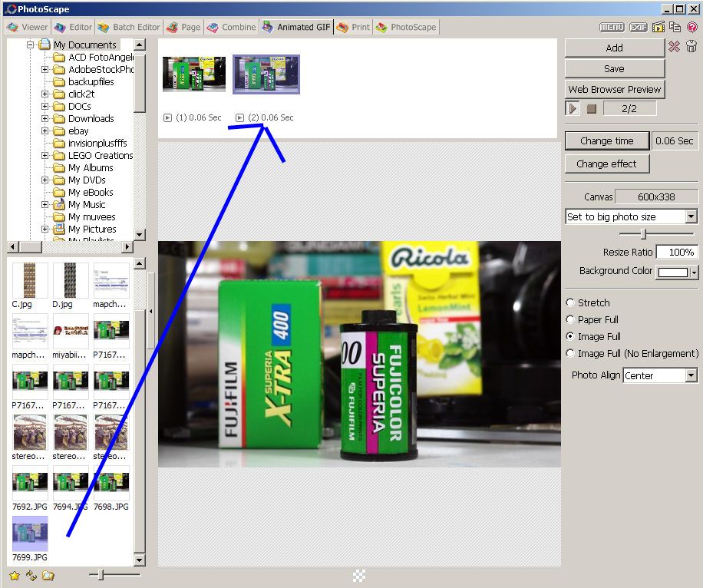The width and height of the screenshot is (703, 588).
Task: Switch to the Viewer tab
Action: 28,27
